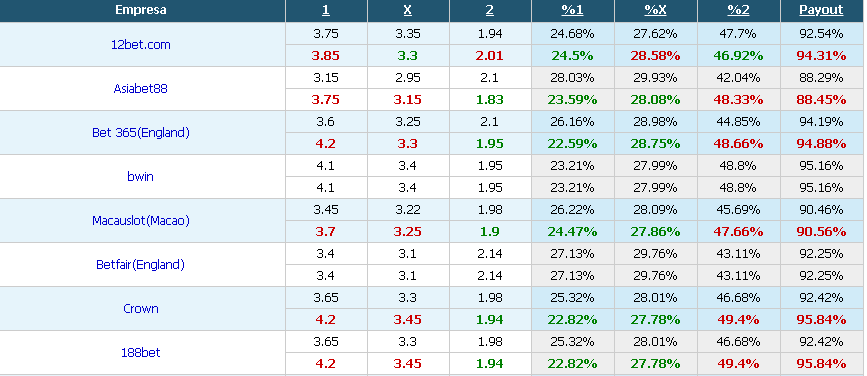Open the 12bet.com bookmaker link
867x376 pixels.
pos(140,45)
